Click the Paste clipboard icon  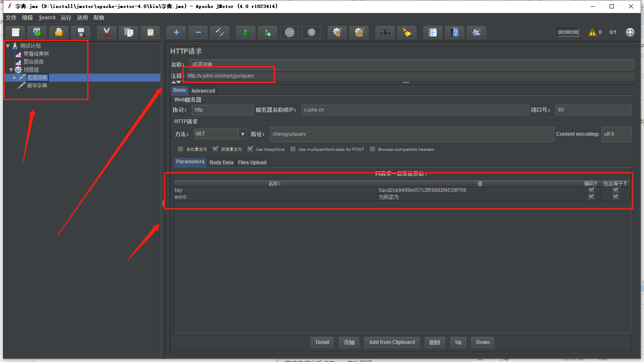[151, 32]
